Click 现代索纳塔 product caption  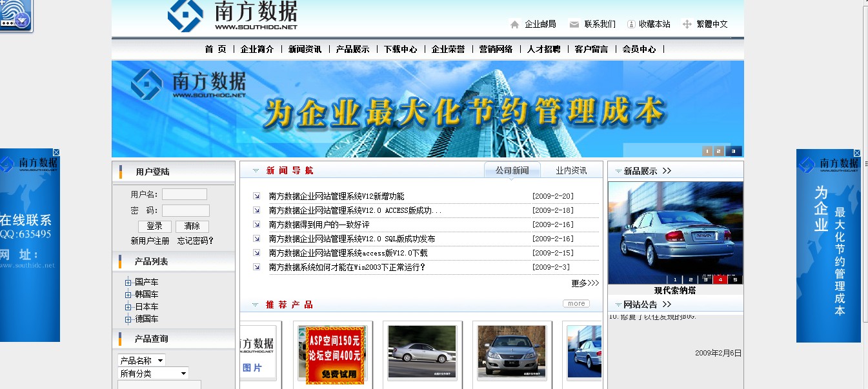pyautogui.click(x=675, y=290)
